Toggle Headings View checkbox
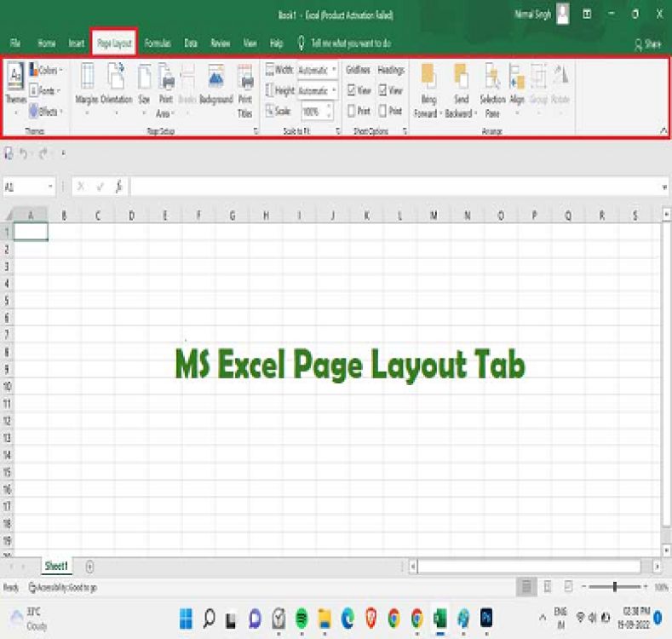672x639 pixels. pyautogui.click(x=382, y=90)
